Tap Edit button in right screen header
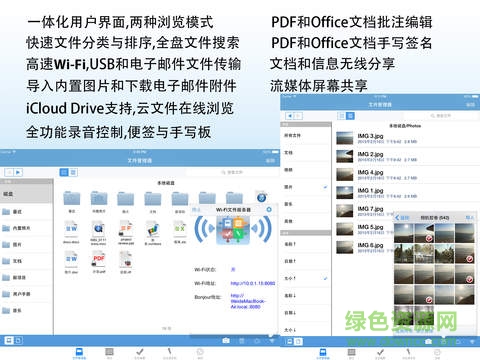 470,105
